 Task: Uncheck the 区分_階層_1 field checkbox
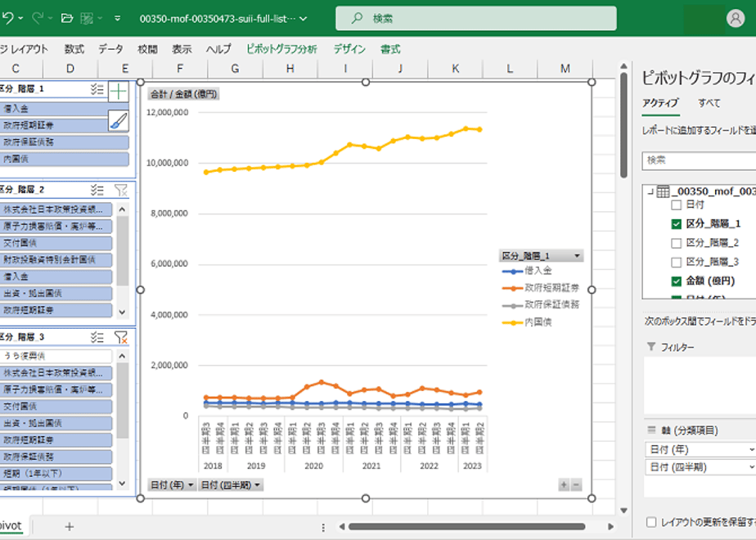coord(677,223)
